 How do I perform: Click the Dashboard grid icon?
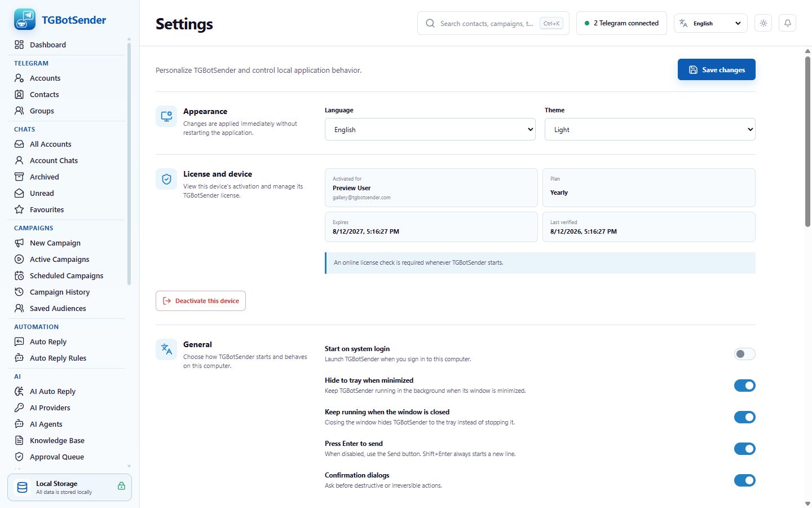click(x=19, y=45)
